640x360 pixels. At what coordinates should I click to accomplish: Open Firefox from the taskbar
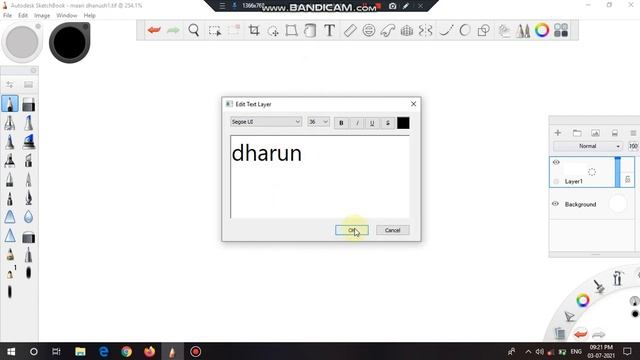(x=149, y=351)
